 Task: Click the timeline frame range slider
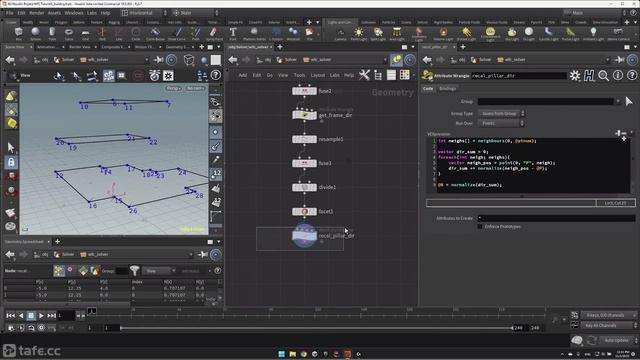click(316, 328)
